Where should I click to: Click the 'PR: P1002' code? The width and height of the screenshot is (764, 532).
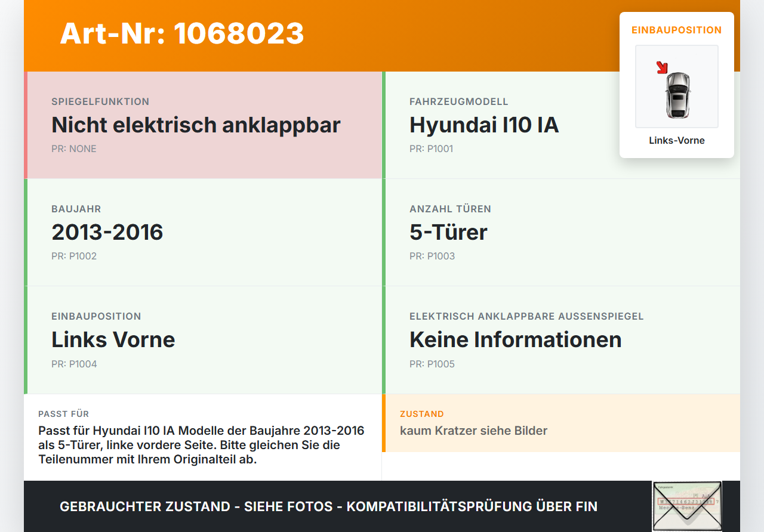pos(74,256)
